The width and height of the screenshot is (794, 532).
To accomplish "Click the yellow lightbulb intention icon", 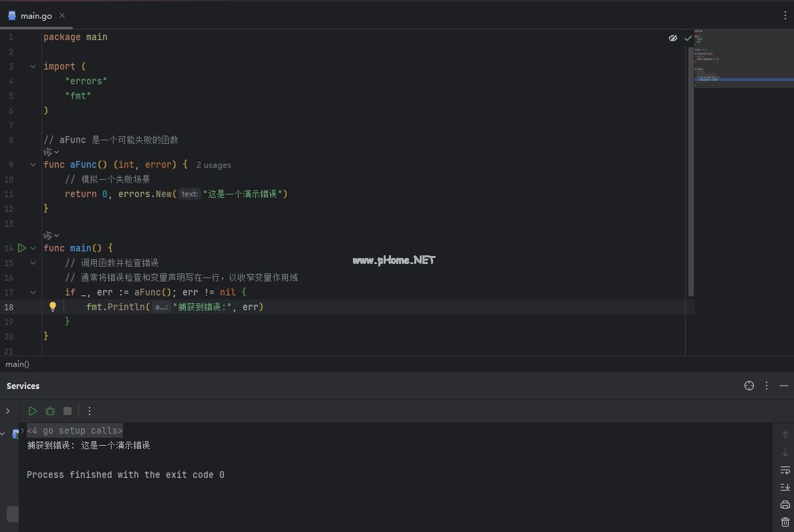I will pyautogui.click(x=53, y=307).
